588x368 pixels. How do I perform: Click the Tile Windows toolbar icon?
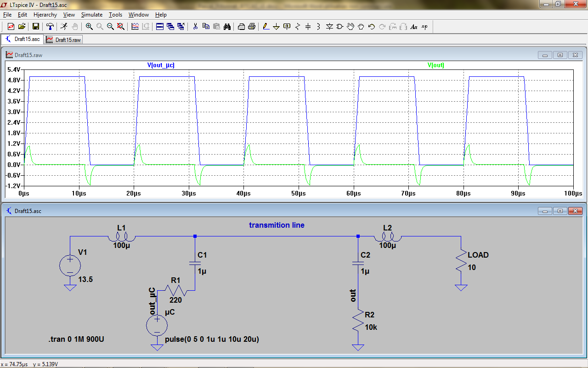tap(160, 27)
